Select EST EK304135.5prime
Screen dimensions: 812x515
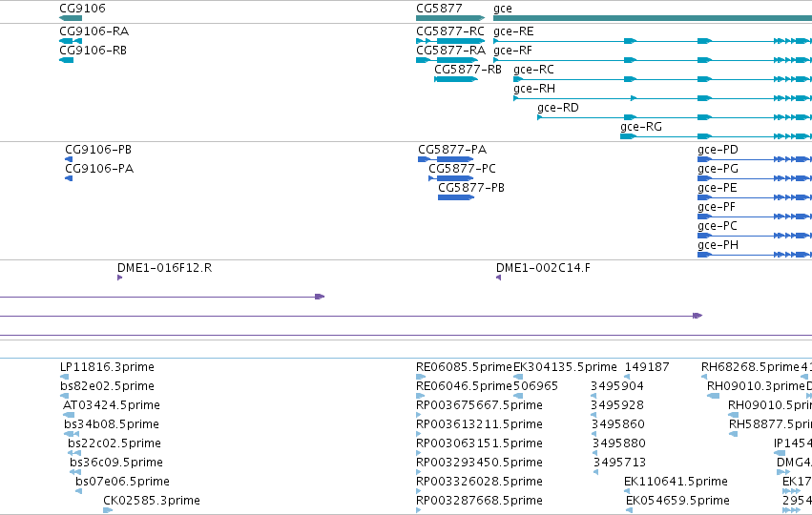[565, 367]
